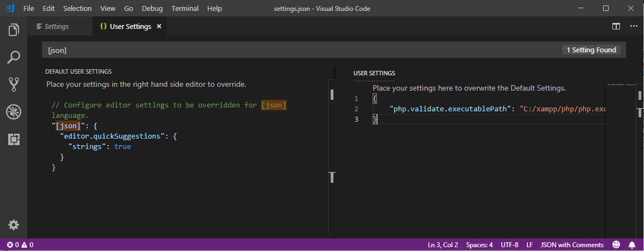The height and width of the screenshot is (251, 644).
Task: Click the "editor.quickSuggestions" key
Action: click(x=113, y=136)
